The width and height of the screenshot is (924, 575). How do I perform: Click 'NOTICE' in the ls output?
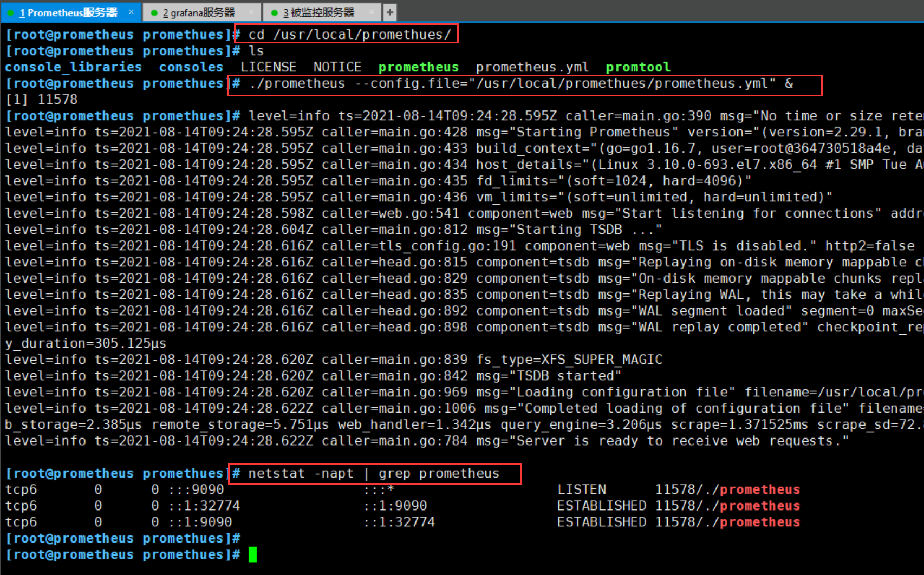click(x=337, y=67)
